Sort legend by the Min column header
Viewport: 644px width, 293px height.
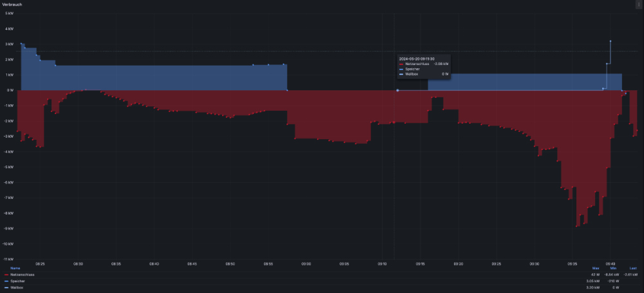[x=614, y=268]
